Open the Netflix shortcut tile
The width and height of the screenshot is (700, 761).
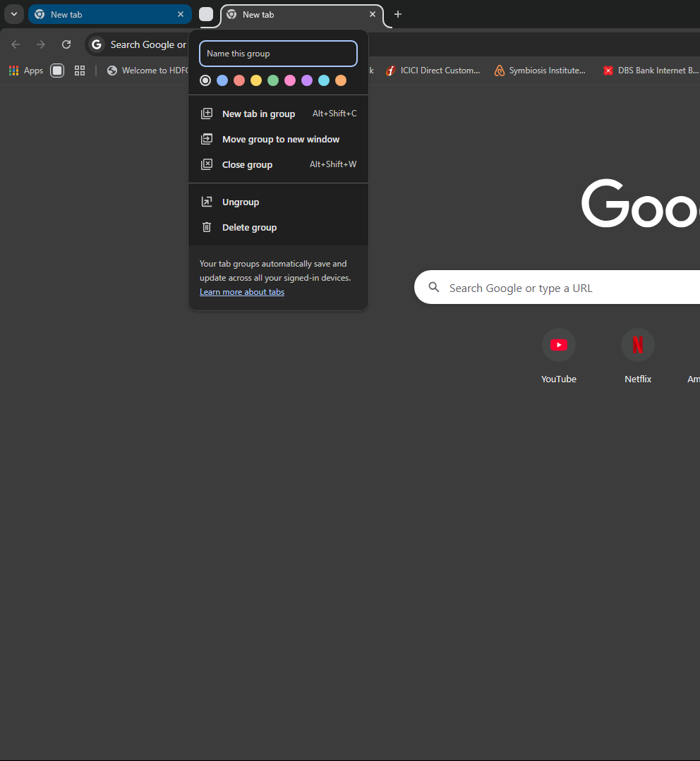pos(638,357)
